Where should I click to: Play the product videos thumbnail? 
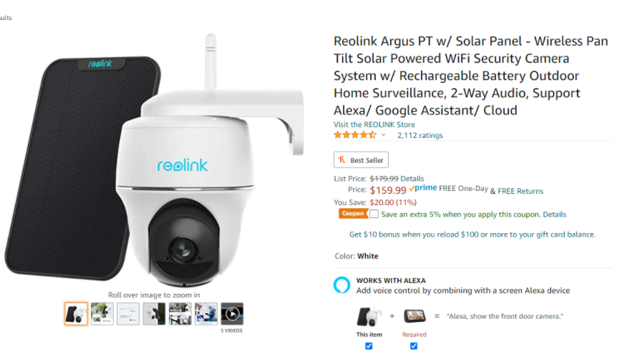click(232, 314)
